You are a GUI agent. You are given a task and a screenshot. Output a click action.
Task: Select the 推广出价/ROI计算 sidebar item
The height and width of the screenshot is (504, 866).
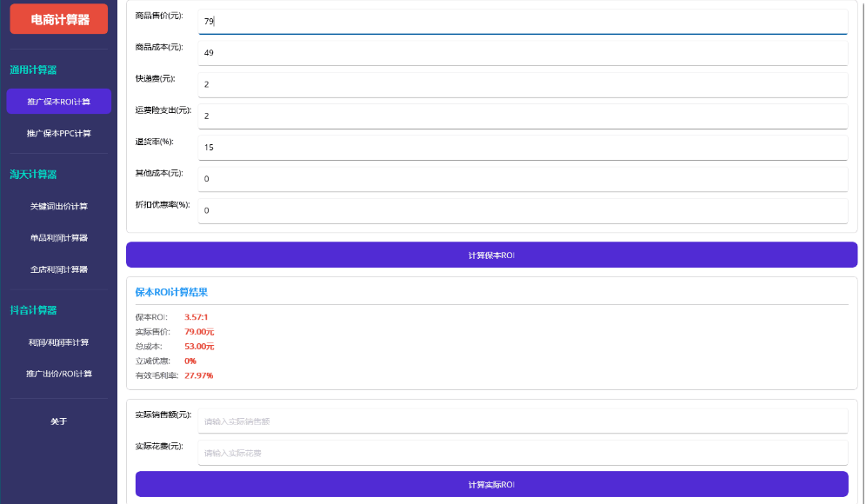pyautogui.click(x=59, y=374)
